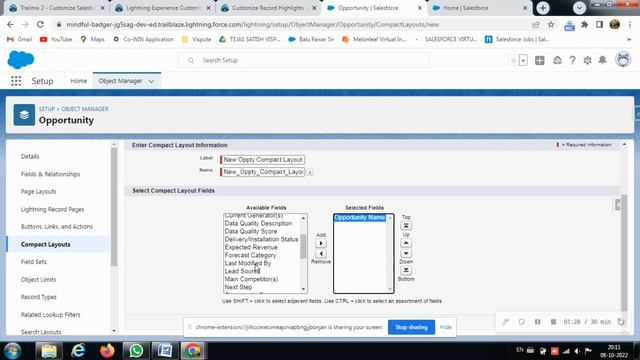Screen dimensions: 640x360
Task: Open the Gmail bookmark
Action: point(20,39)
